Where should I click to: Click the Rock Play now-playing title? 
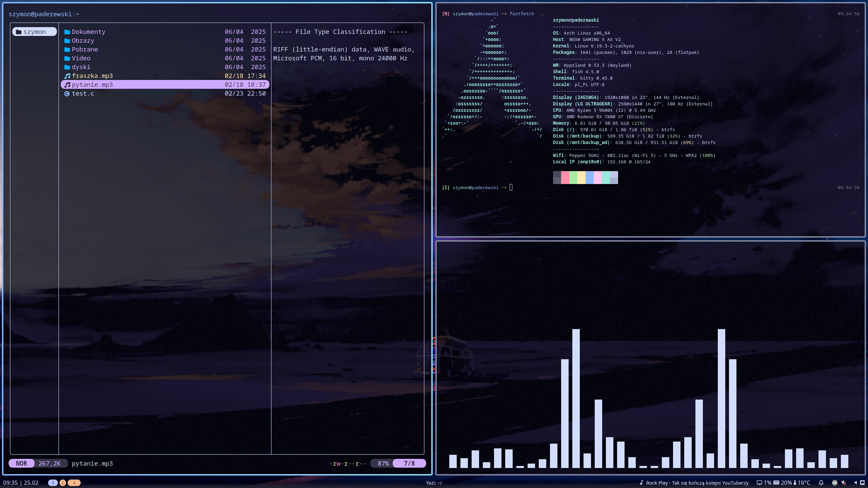[x=697, y=483]
